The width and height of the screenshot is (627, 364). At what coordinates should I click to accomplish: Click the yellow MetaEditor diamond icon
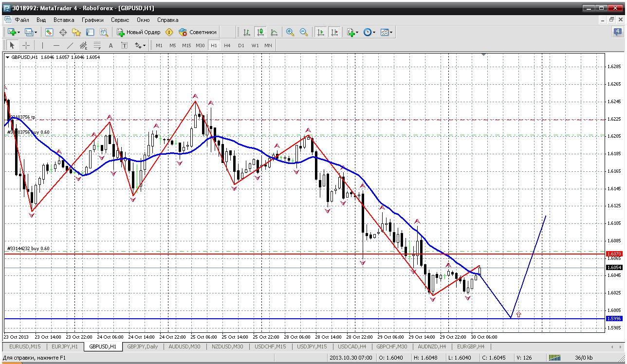pos(169,32)
